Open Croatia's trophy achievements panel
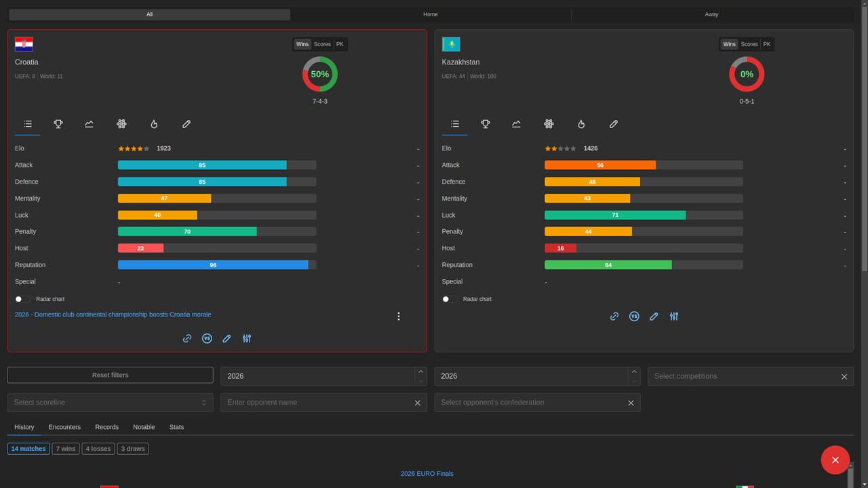 coord(58,124)
